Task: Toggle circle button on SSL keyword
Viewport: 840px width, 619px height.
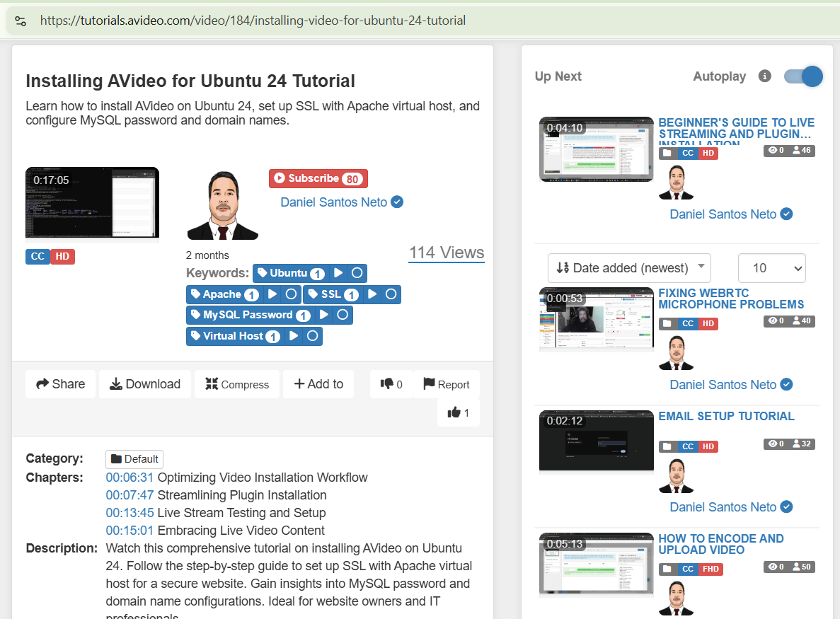Action: [x=391, y=294]
